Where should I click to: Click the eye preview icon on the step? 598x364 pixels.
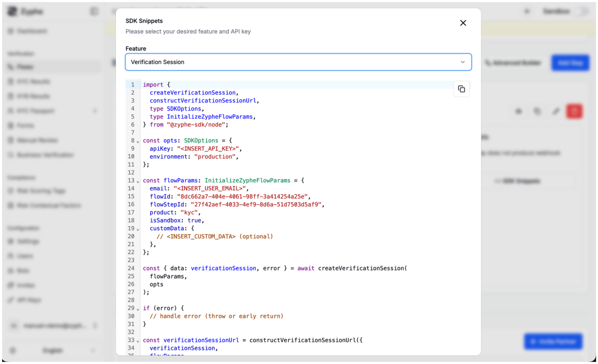(x=518, y=111)
